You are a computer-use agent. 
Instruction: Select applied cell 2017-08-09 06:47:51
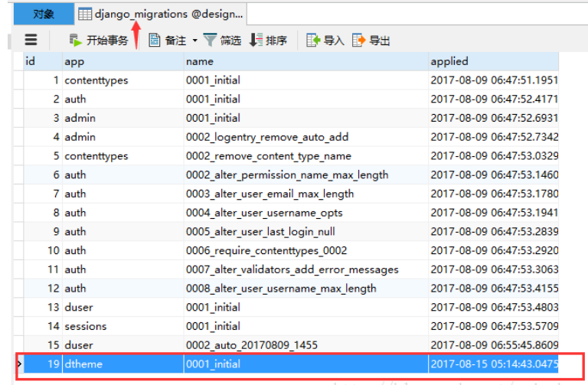494,80
